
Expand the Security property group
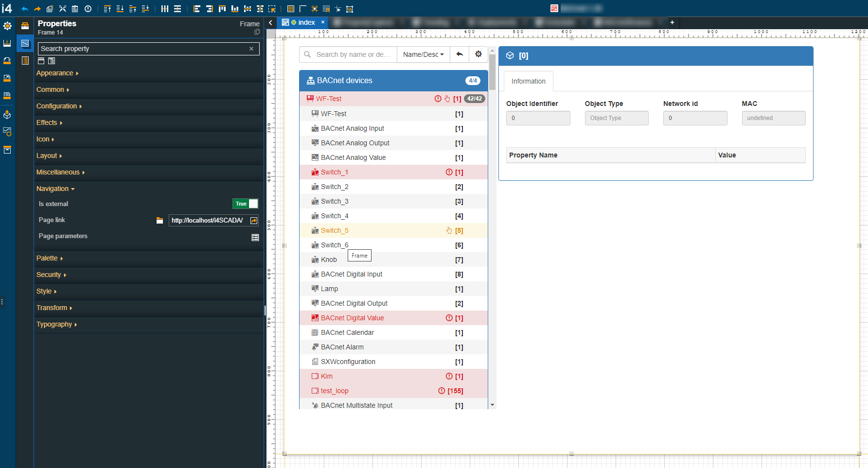[x=51, y=275]
